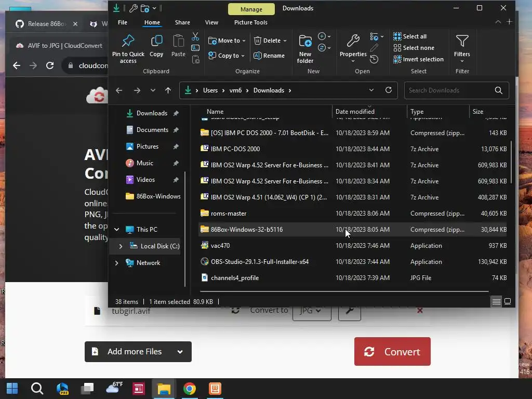Select the vac470 application

click(x=353, y=245)
